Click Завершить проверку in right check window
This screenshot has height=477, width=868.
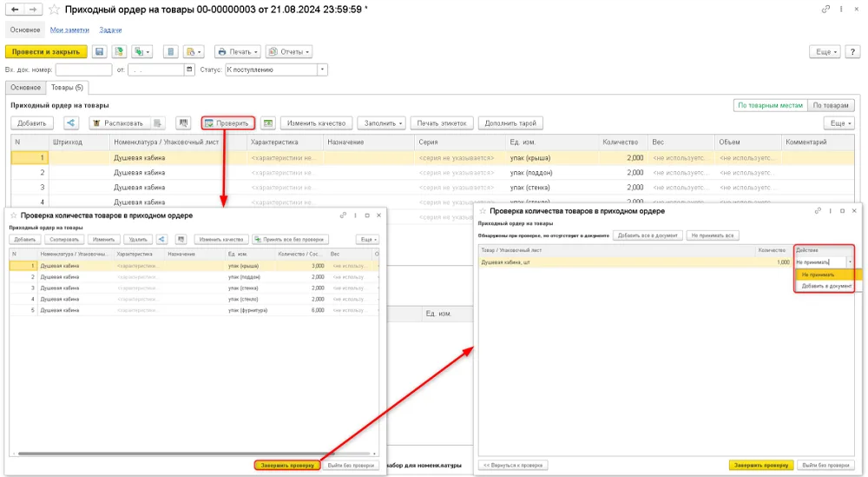pyautogui.click(x=761, y=466)
